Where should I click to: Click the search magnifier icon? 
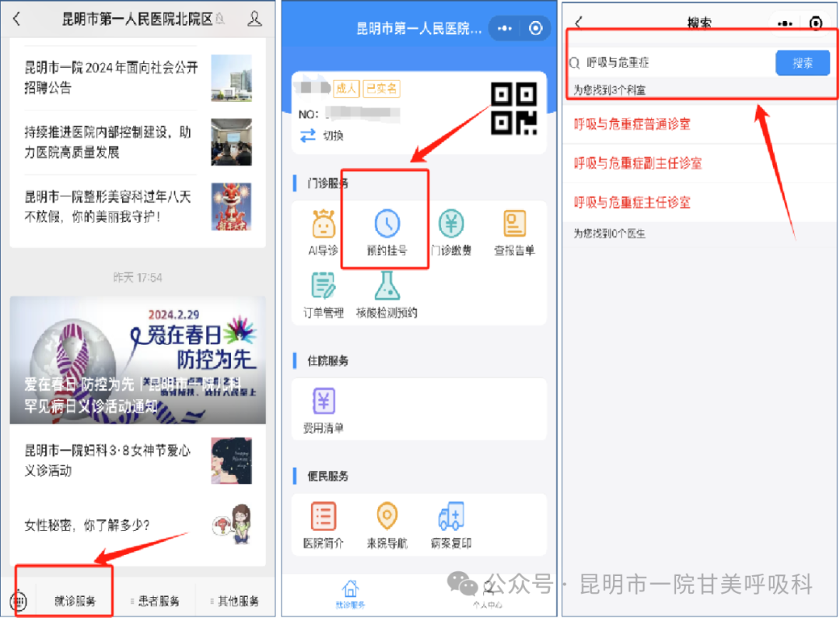click(574, 63)
